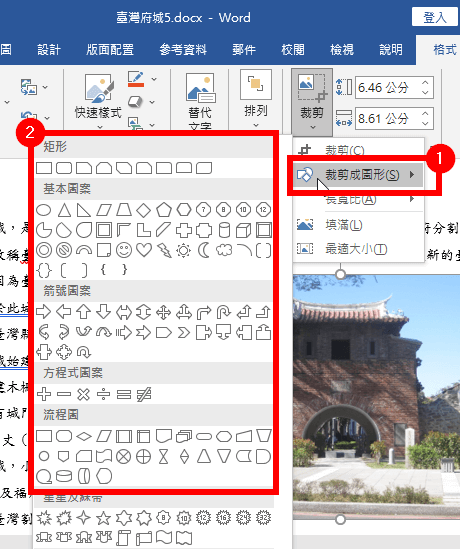460x549 pixels.
Task: Select the flowchart decision diamond shape
Action: [84, 436]
